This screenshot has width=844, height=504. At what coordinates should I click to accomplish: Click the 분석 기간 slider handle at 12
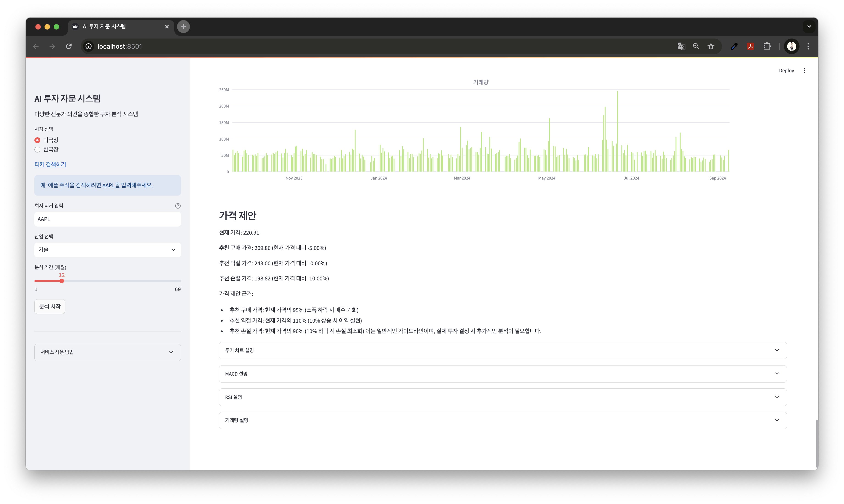pyautogui.click(x=62, y=281)
